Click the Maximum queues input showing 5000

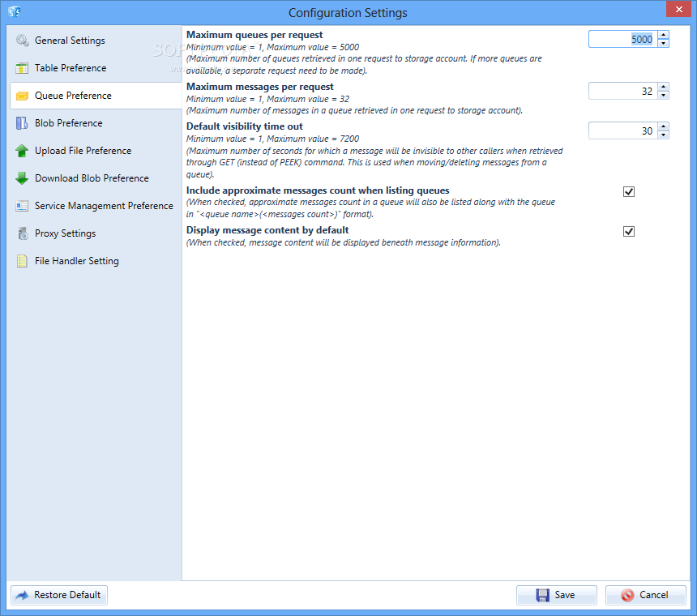coord(623,39)
